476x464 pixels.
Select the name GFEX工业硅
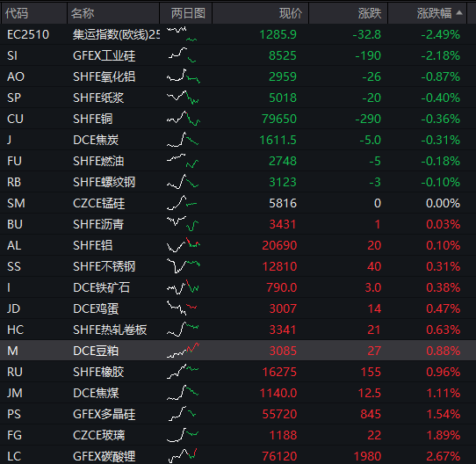105,55
